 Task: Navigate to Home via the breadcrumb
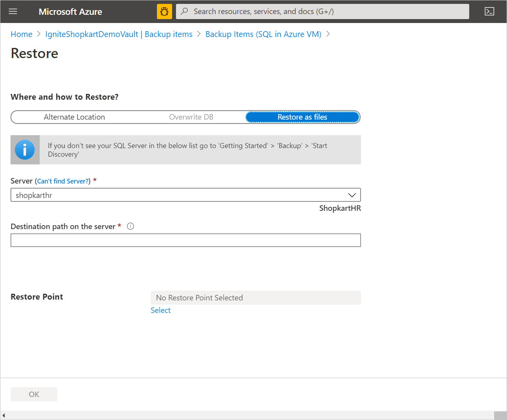click(21, 34)
